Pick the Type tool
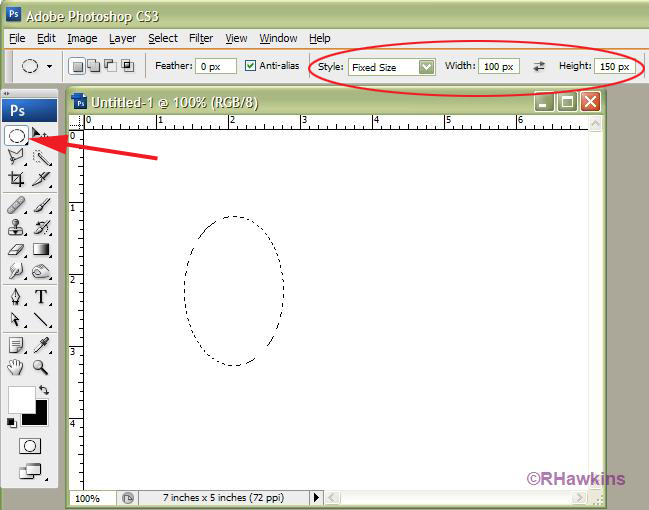649x510 pixels. 42,296
